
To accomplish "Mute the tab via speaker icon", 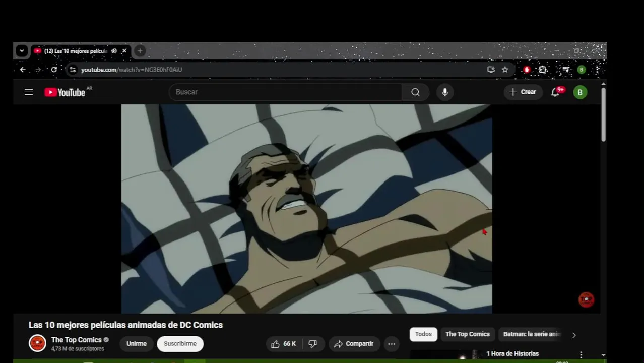I will coord(114,51).
